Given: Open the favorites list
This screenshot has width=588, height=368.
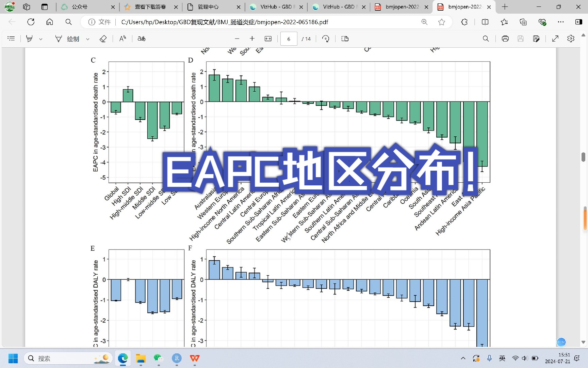Looking at the screenshot, I should pyautogui.click(x=504, y=22).
